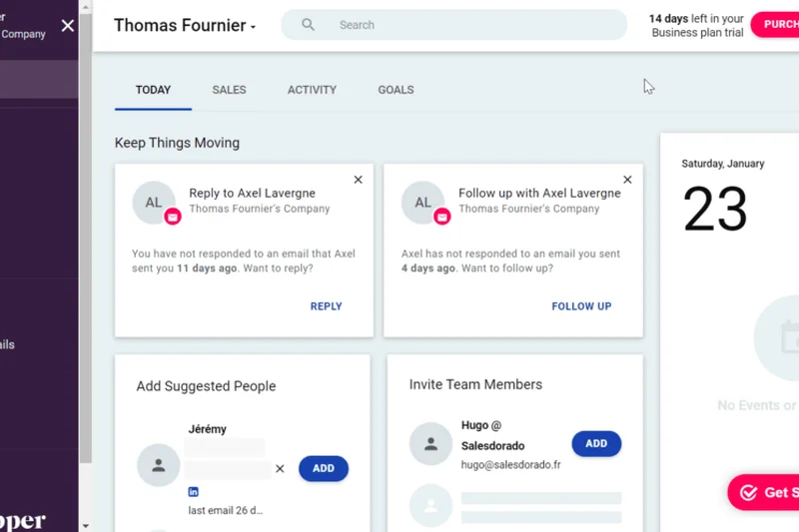The height and width of the screenshot is (532, 799).
Task: Dismiss the Follow up with Axel Lavergne card
Action: (627, 180)
